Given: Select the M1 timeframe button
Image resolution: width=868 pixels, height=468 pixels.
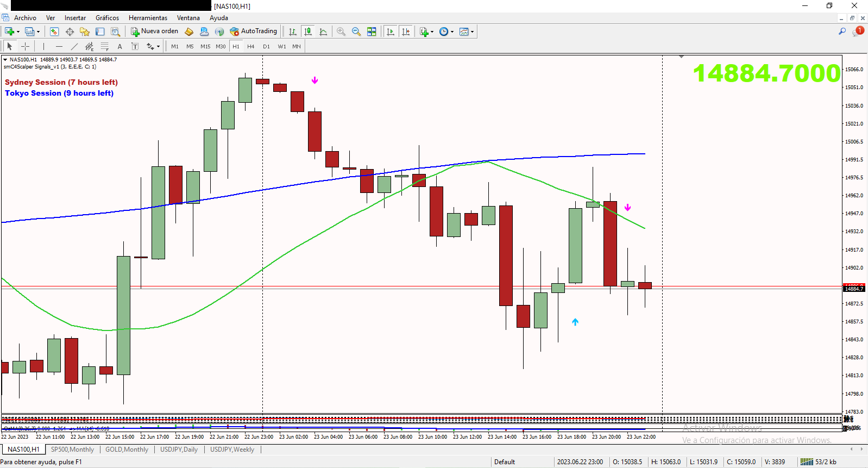Looking at the screenshot, I should click(175, 46).
